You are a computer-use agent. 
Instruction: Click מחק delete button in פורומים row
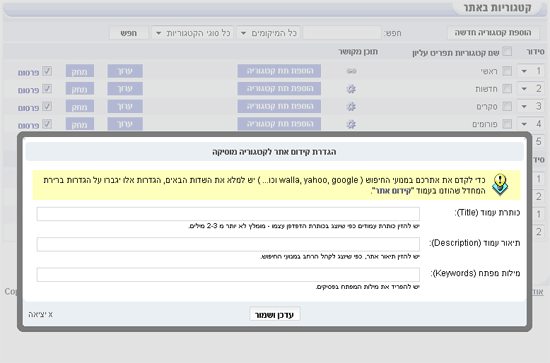[80, 124]
